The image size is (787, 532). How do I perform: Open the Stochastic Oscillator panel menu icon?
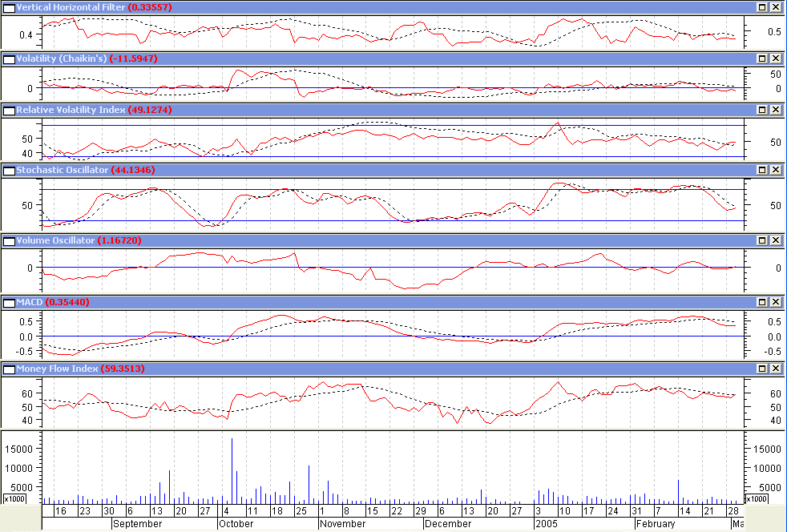point(9,170)
